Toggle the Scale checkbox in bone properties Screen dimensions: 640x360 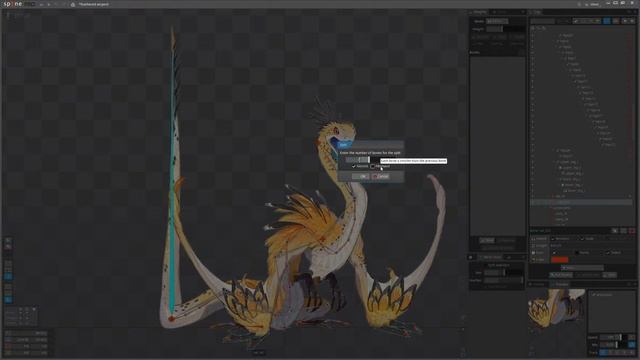(x=582, y=239)
